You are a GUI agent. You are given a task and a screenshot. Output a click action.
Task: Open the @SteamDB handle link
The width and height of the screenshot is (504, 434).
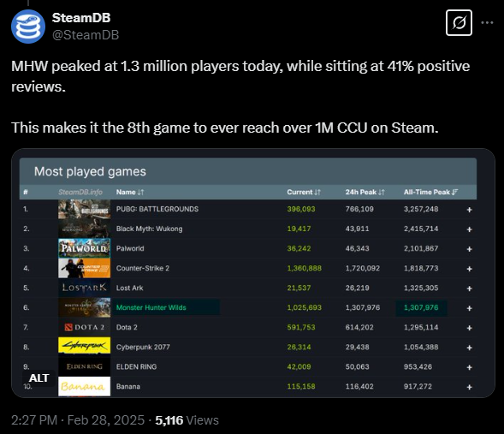(86, 35)
